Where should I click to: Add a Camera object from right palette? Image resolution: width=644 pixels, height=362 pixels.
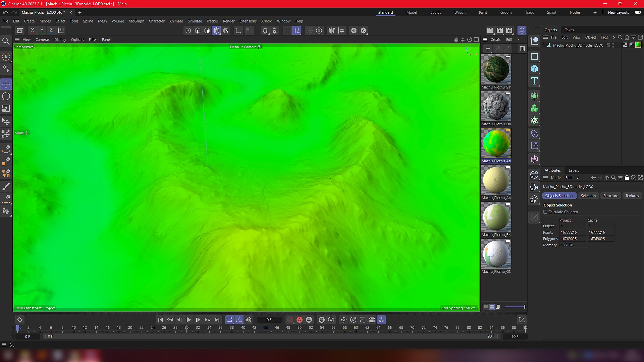(x=534, y=187)
